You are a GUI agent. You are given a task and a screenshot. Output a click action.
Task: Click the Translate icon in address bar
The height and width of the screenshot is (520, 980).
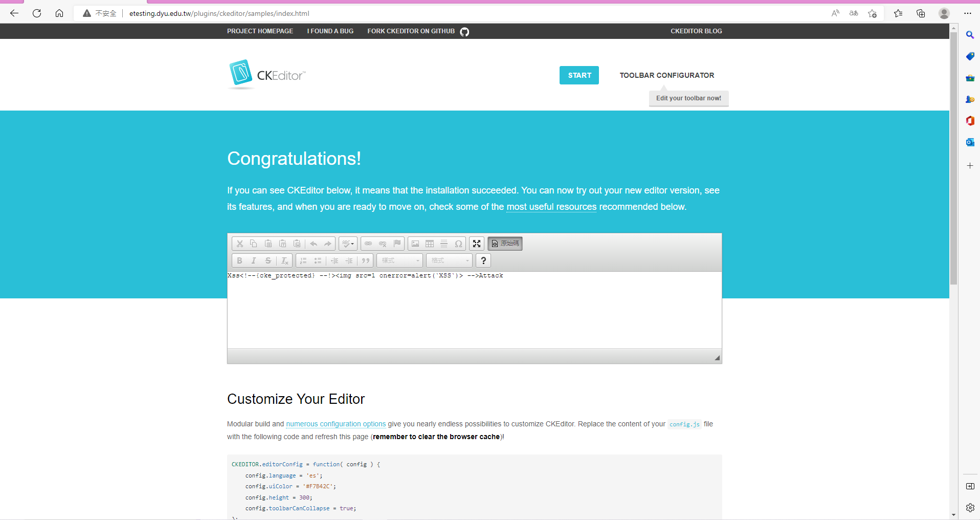tap(854, 13)
